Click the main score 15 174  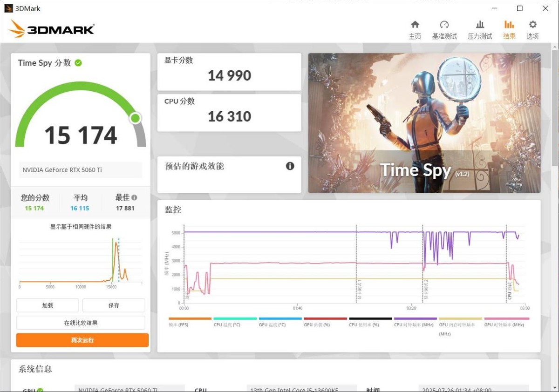coord(81,135)
